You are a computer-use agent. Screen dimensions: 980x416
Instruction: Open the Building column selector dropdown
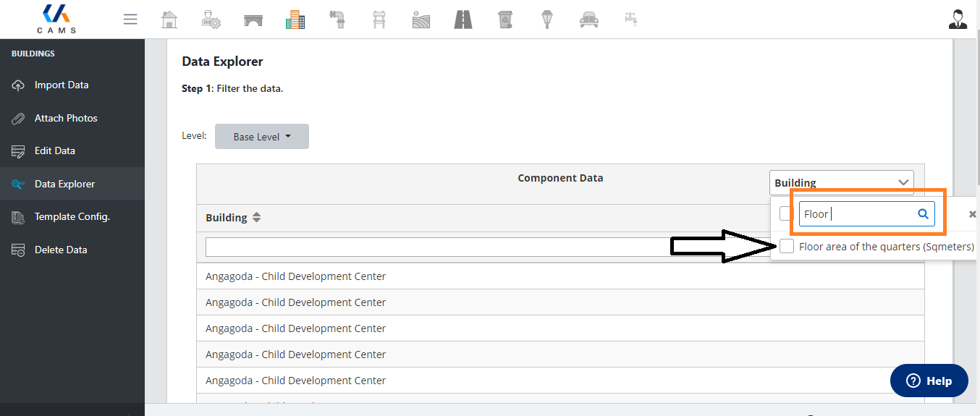(x=841, y=182)
